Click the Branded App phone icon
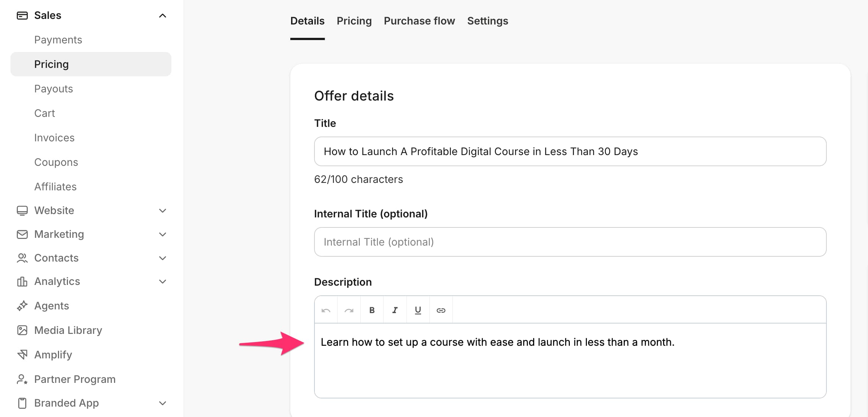The width and height of the screenshot is (868, 417). (22, 403)
